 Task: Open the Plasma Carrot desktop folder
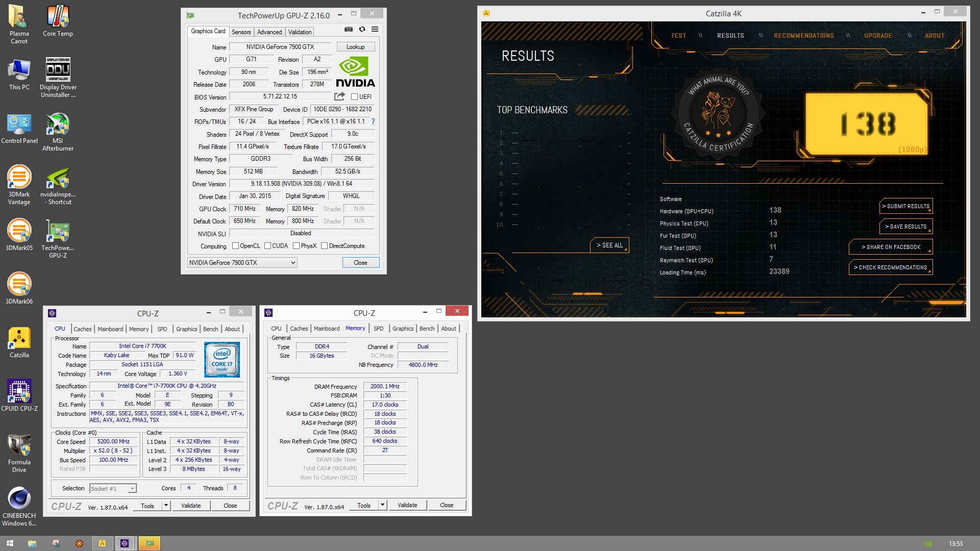tap(19, 24)
